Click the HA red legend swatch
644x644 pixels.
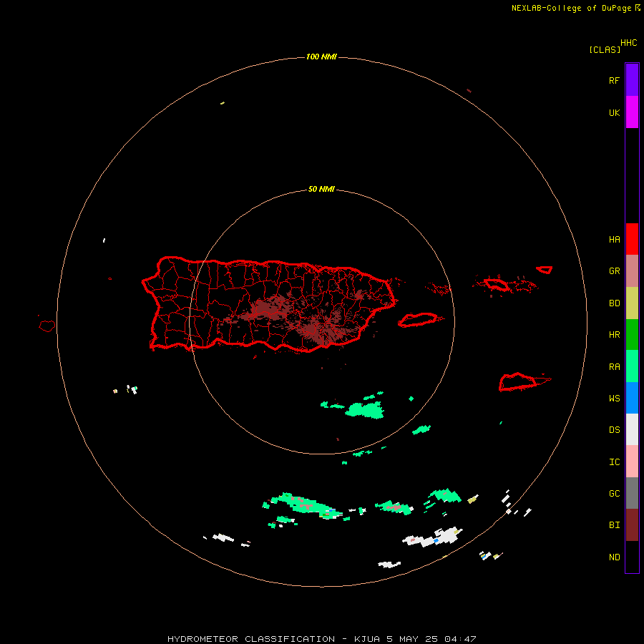point(632,239)
